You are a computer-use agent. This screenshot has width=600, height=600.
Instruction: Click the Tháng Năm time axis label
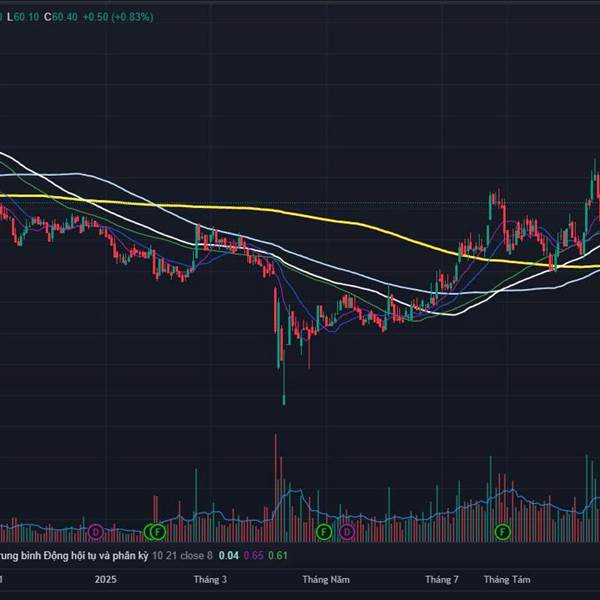coord(326,579)
